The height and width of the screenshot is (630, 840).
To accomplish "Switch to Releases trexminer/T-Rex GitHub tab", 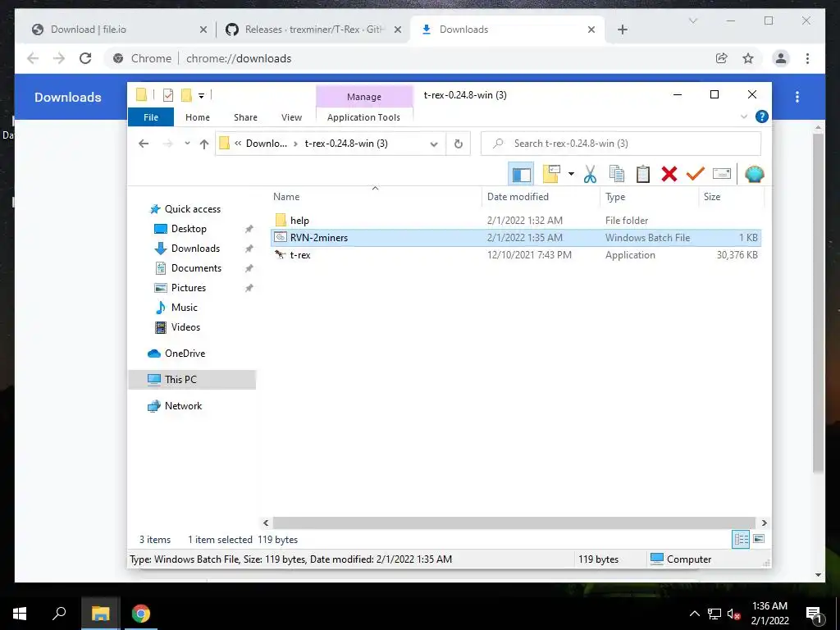I will [314, 30].
